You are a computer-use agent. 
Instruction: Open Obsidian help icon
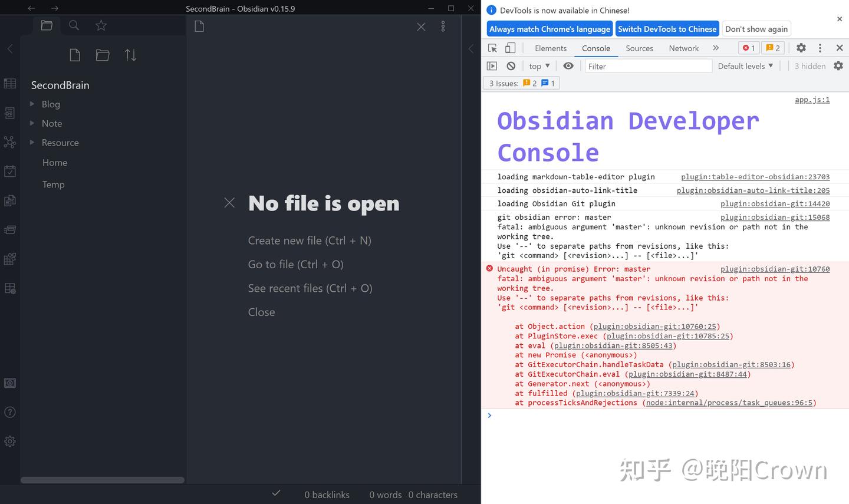[9, 411]
